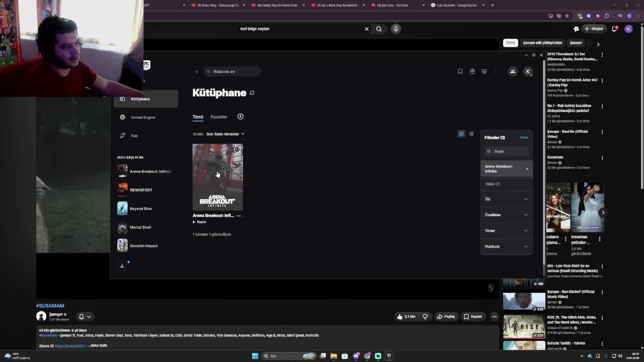644x362 pixels.
Task: Open the downloads icon in sidebar
Action: tap(122, 265)
